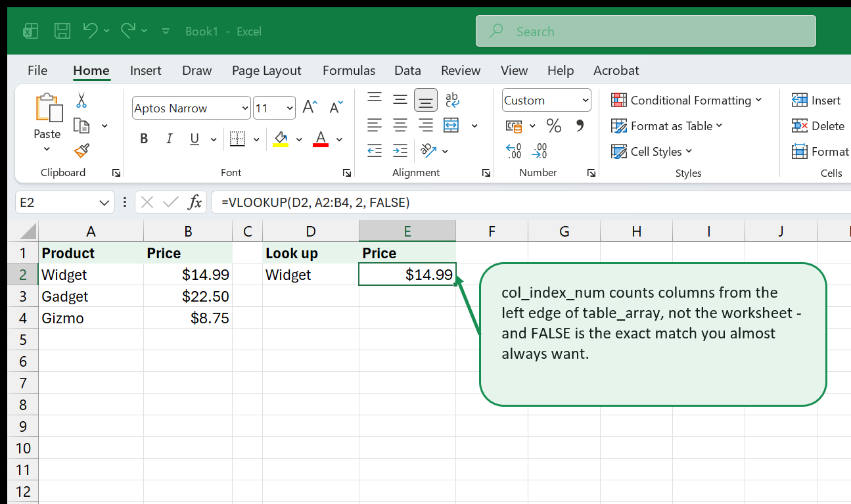Image resolution: width=851 pixels, height=504 pixels.
Task: Apply the red Font Color swatch
Action: pos(321,139)
